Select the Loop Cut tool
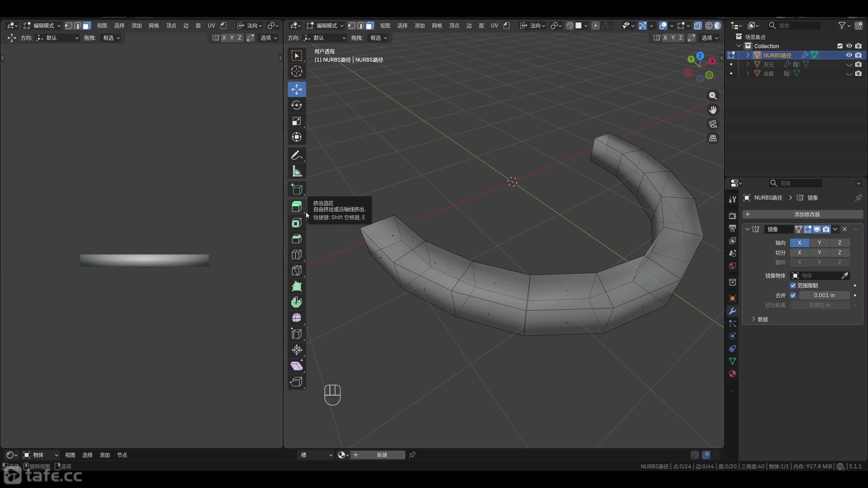Screen dimensions: 868x488 [297, 255]
